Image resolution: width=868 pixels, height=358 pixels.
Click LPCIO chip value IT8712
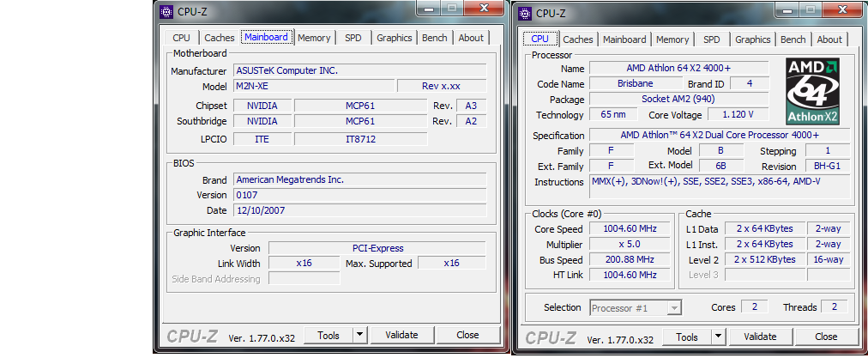click(360, 139)
